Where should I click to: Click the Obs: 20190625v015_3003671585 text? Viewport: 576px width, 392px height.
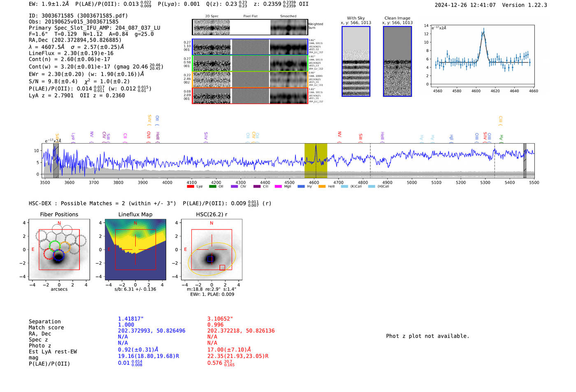74,22
